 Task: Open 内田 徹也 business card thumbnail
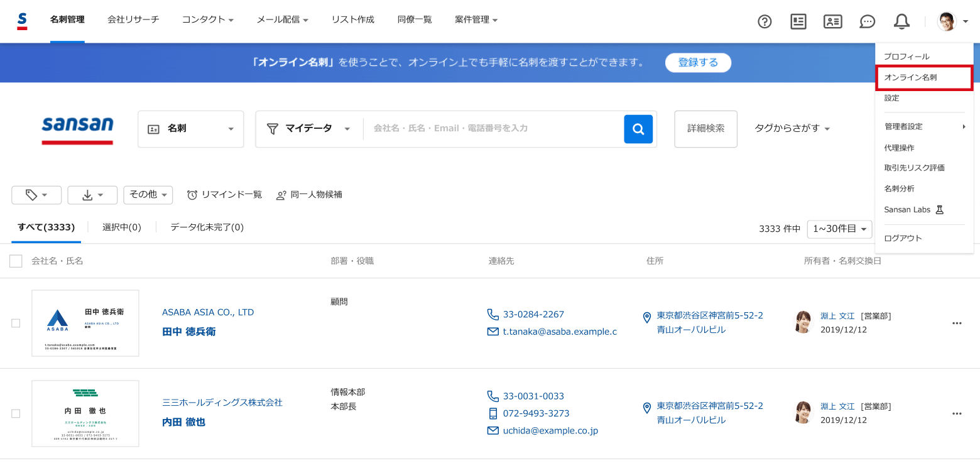(85, 414)
